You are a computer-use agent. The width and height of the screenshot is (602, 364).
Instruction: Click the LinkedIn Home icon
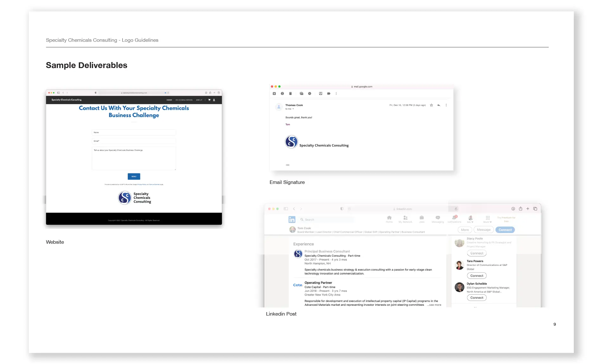coord(389,219)
